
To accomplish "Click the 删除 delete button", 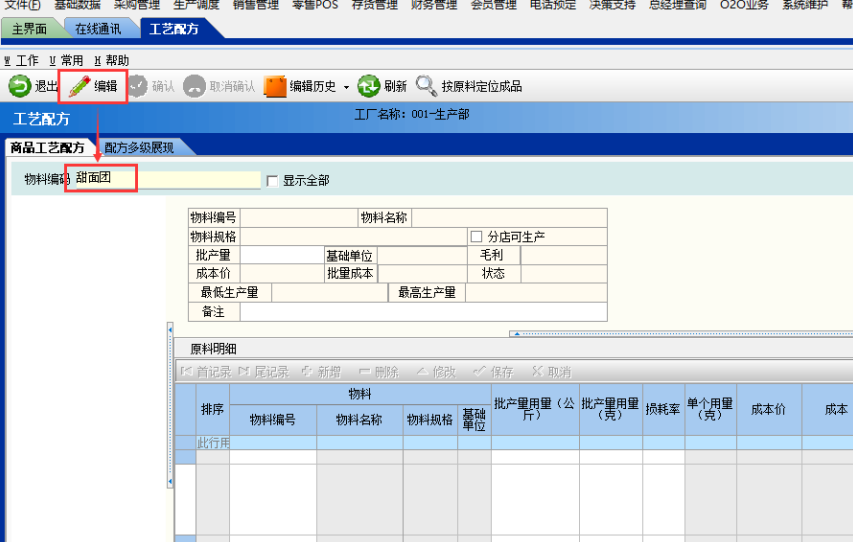I will [x=379, y=372].
